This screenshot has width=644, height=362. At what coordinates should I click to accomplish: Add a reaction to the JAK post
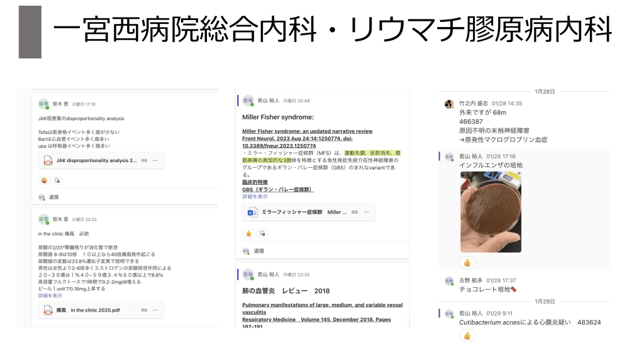[x=57, y=180]
